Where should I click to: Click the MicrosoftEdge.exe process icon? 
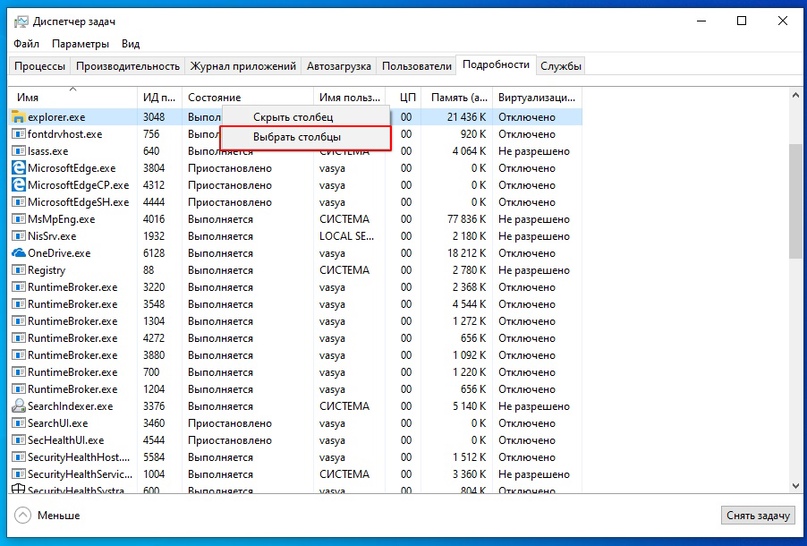(x=18, y=169)
